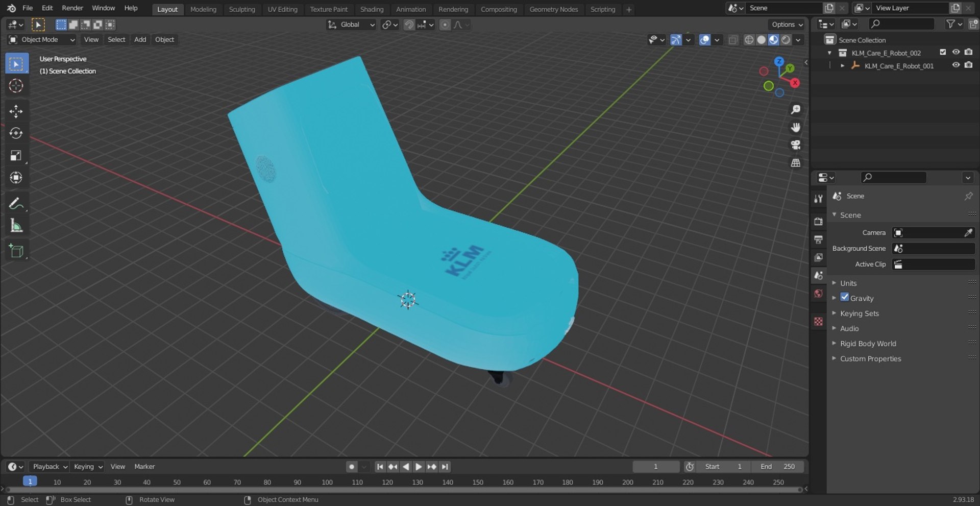The image size is (980, 506).
Task: Open the Render properties tab
Action: pos(819,222)
